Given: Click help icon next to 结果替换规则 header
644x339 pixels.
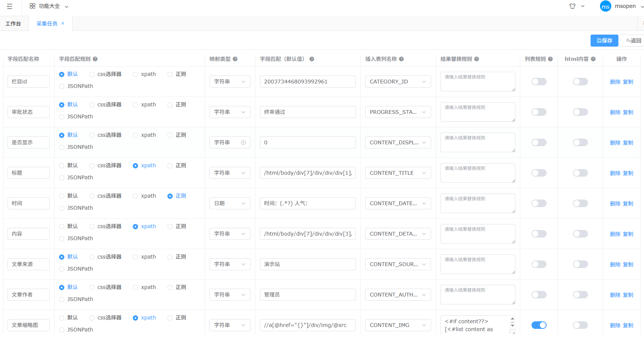Looking at the screenshot, I should (x=477, y=59).
